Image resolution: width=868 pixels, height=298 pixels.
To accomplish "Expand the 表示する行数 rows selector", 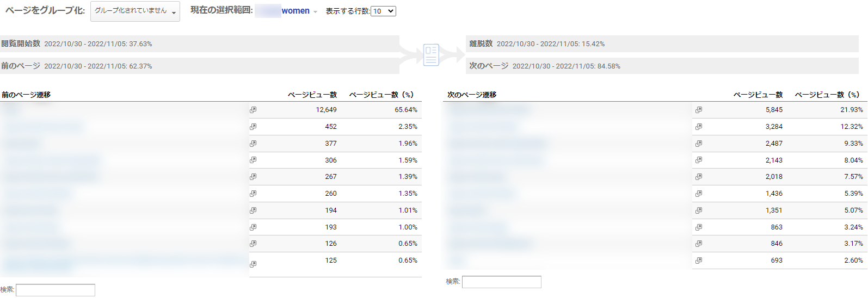I will [383, 11].
